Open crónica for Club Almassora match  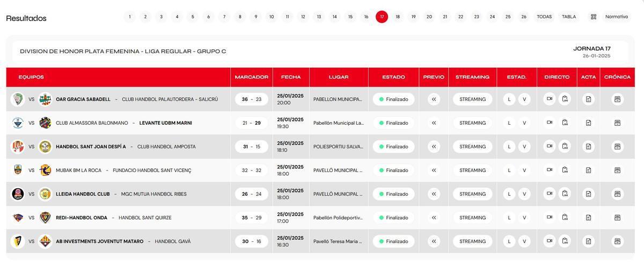(x=617, y=123)
